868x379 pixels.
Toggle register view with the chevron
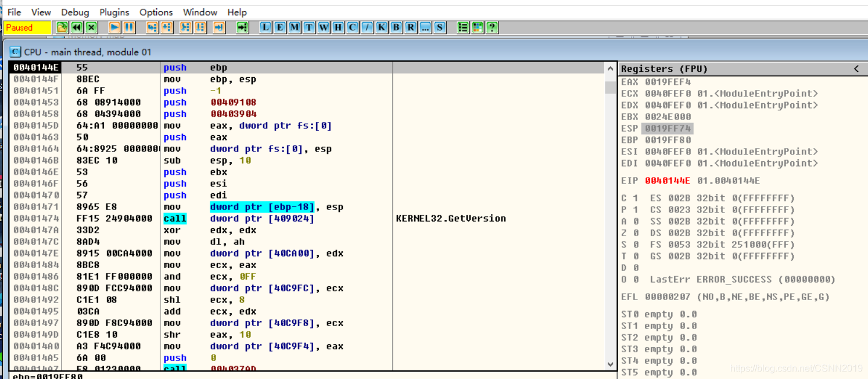(856, 68)
